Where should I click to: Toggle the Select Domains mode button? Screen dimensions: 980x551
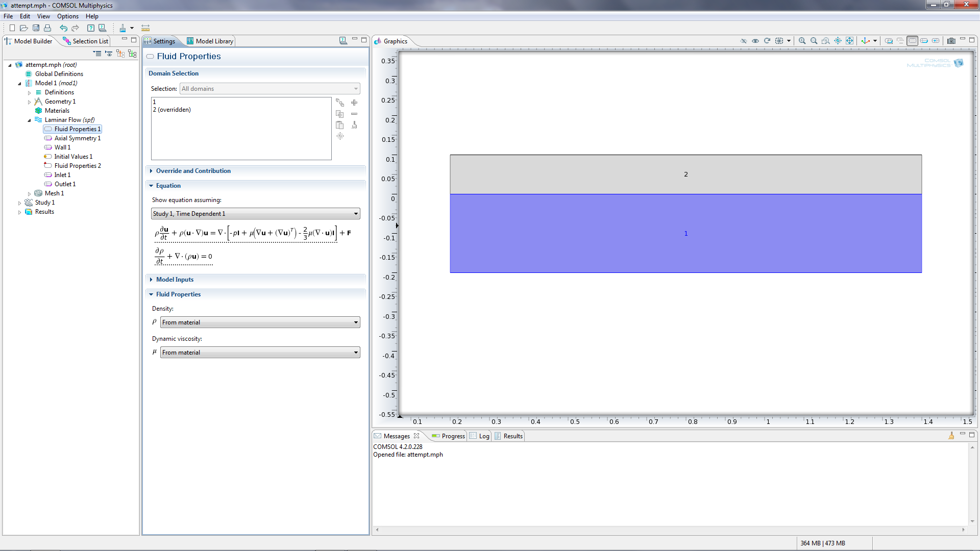912,41
